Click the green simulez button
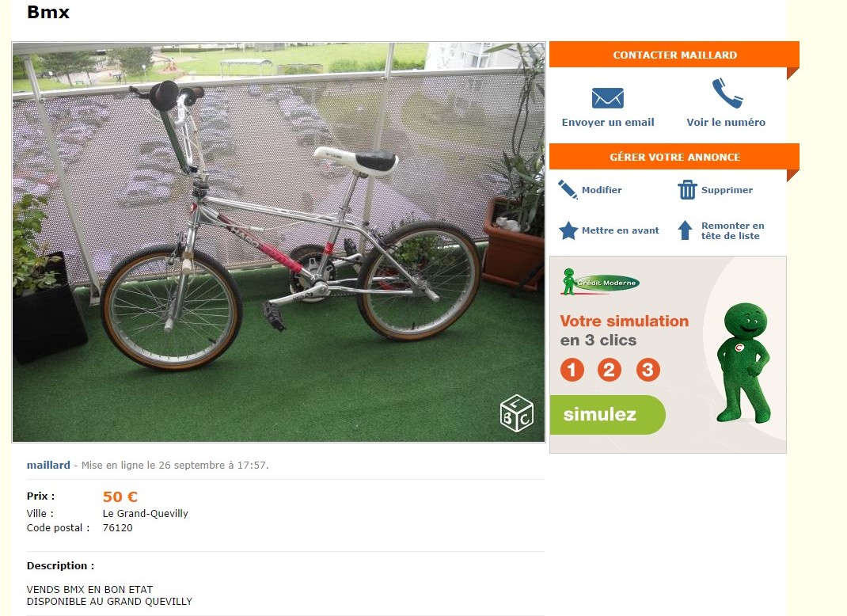The width and height of the screenshot is (847, 616). 608,414
